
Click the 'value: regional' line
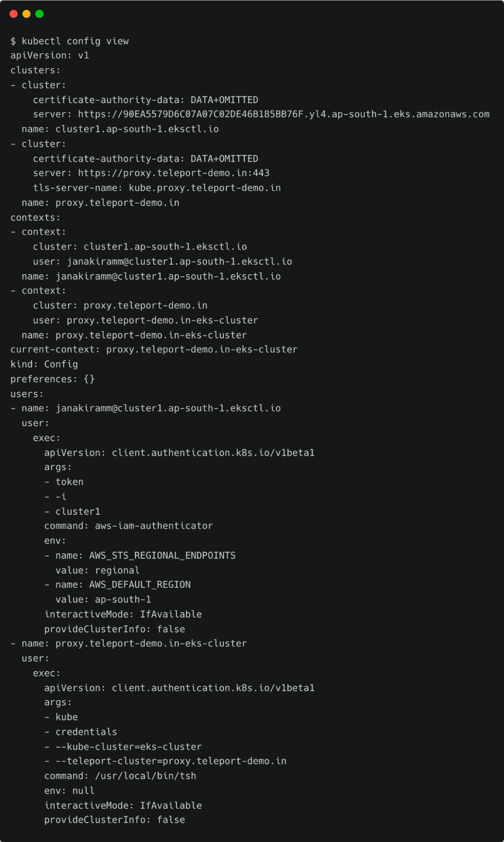pos(97,570)
